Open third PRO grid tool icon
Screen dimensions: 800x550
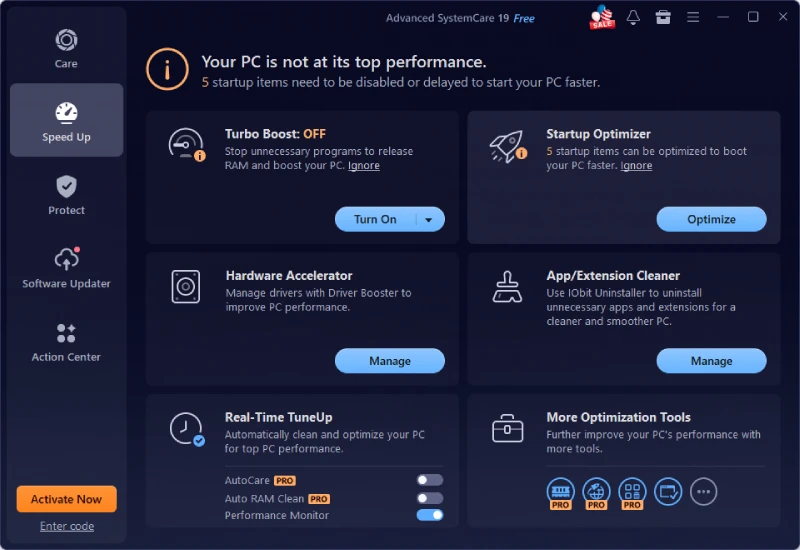click(632, 493)
